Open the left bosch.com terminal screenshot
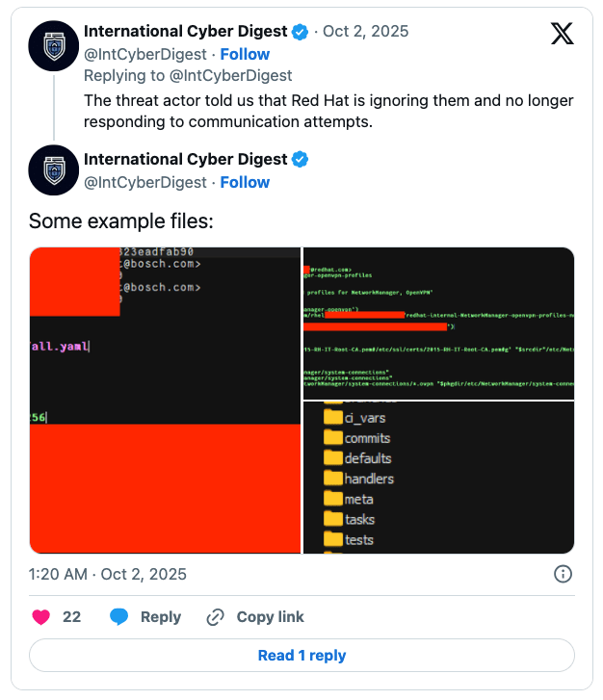 point(165,400)
